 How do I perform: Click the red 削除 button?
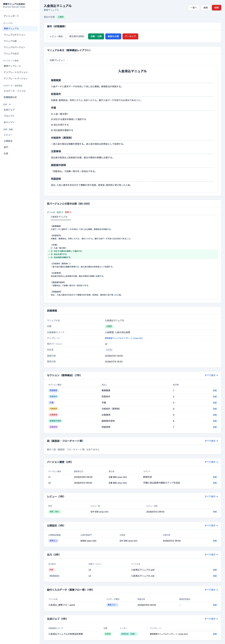point(216,8)
